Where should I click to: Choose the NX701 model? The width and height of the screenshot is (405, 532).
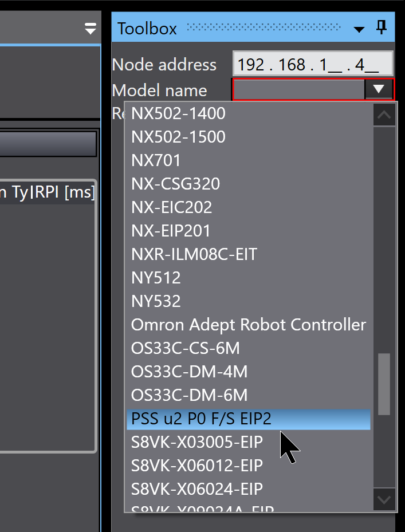248,160
